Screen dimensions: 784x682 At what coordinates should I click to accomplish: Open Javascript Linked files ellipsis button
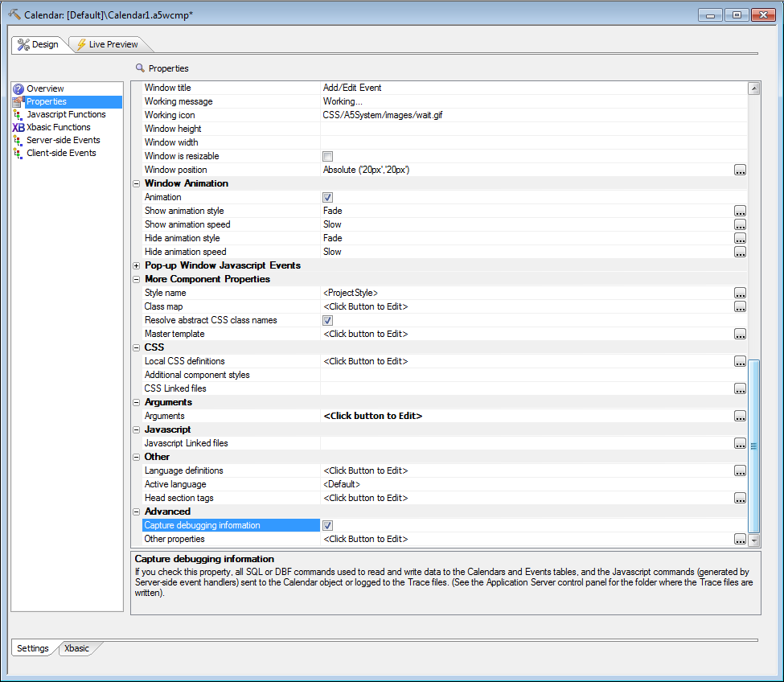(x=740, y=443)
